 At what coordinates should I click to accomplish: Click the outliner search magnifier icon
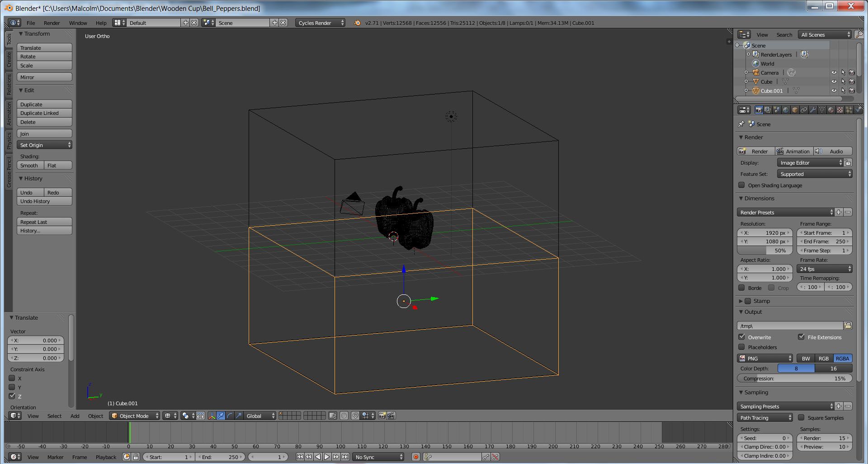tap(859, 34)
